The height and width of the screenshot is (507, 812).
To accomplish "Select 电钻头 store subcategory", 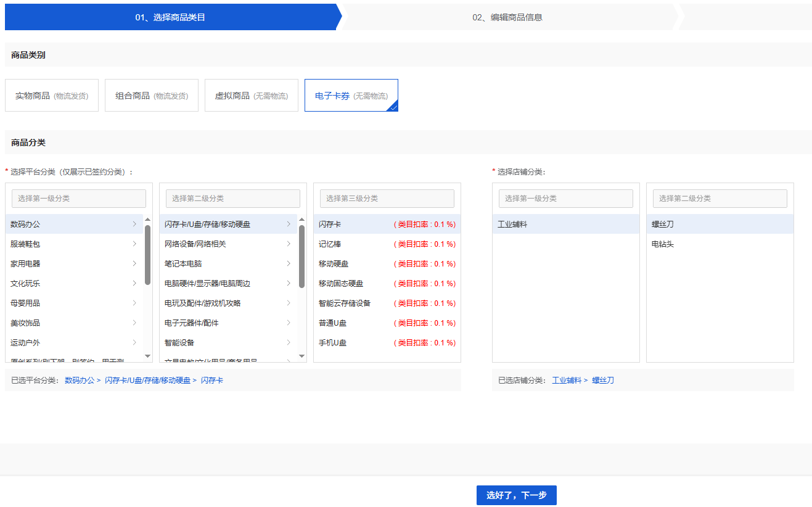I will (720, 244).
